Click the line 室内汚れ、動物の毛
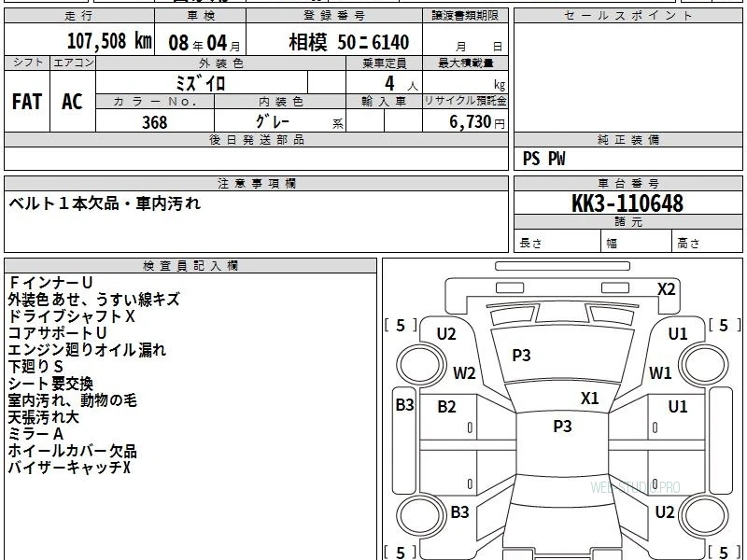 click(x=73, y=400)
